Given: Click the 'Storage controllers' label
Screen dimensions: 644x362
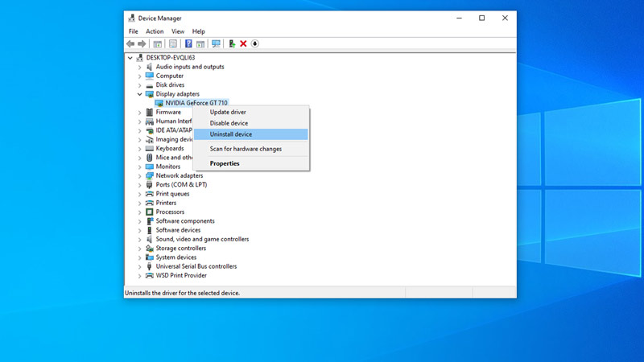Looking at the screenshot, I should click(x=180, y=248).
